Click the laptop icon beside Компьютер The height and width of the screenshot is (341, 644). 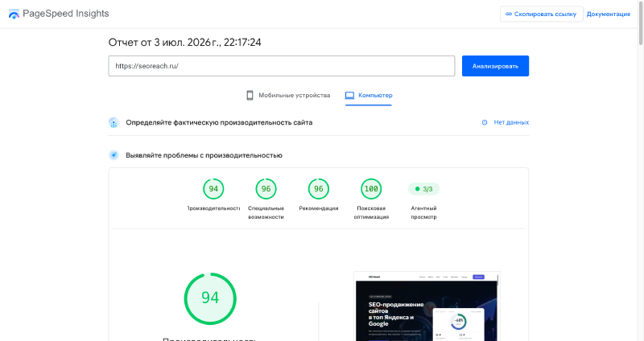(349, 95)
